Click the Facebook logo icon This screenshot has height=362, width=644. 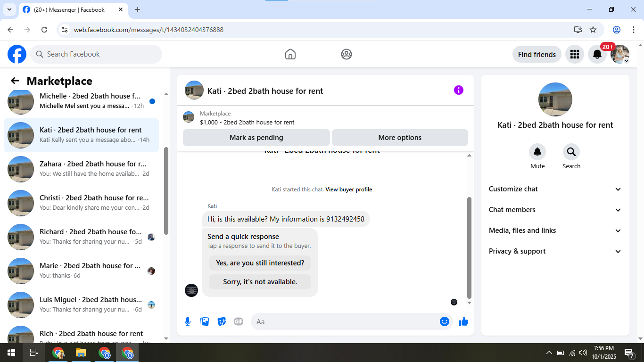click(17, 54)
